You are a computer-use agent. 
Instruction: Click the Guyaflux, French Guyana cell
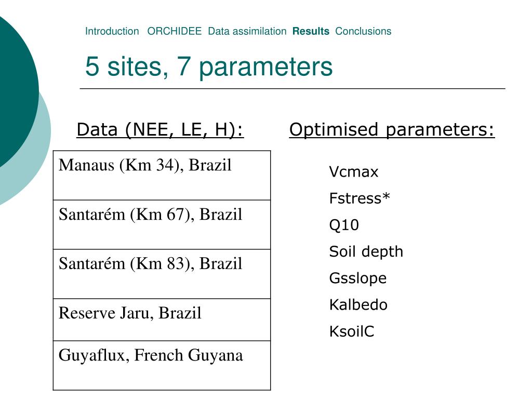162,365
